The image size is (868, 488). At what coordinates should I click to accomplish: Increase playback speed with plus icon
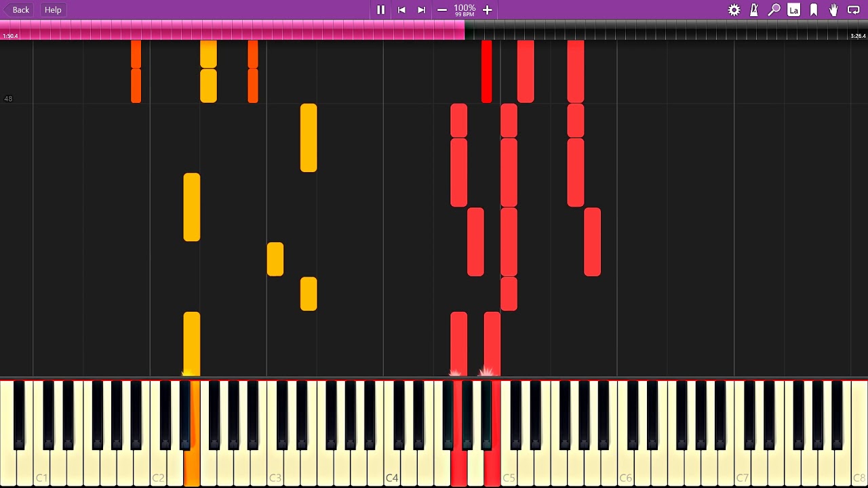pos(487,9)
